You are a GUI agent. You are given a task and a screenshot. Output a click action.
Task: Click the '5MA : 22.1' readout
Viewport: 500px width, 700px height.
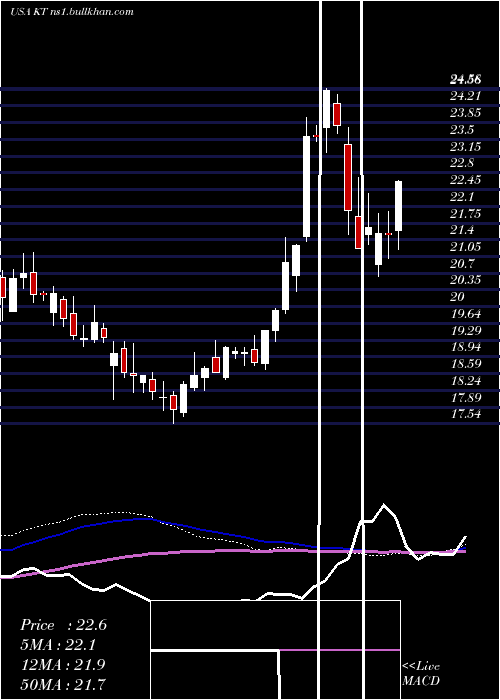pyautogui.click(x=59, y=645)
